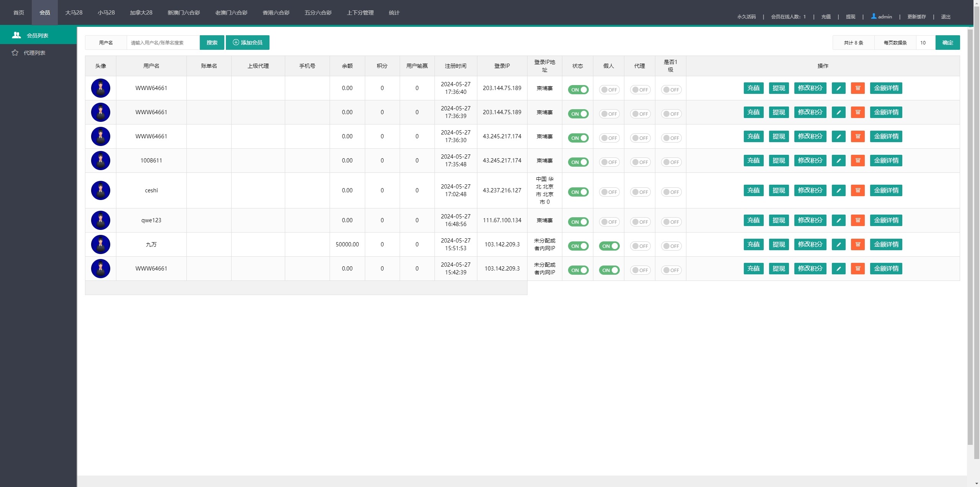Click edit pencil icon for 1008611 row
This screenshot has height=487, width=980.
tap(838, 161)
